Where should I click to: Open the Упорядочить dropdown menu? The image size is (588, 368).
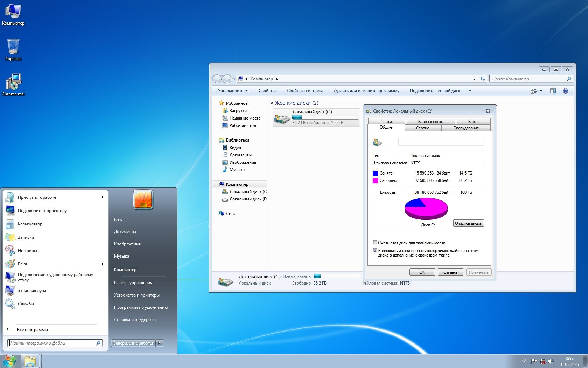[x=232, y=91]
